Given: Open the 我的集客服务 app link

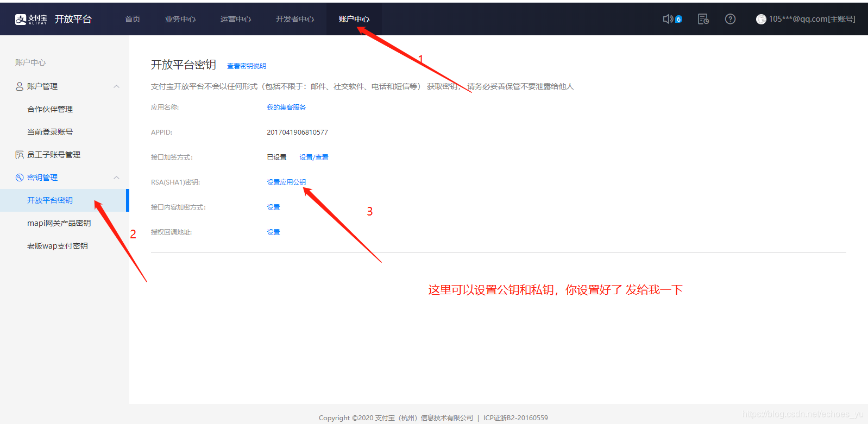Looking at the screenshot, I should point(286,107).
